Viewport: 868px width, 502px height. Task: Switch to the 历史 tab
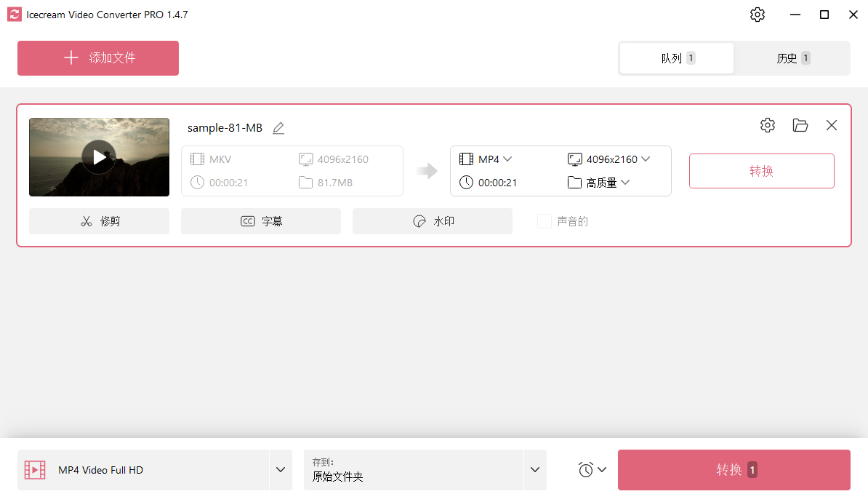coord(792,58)
